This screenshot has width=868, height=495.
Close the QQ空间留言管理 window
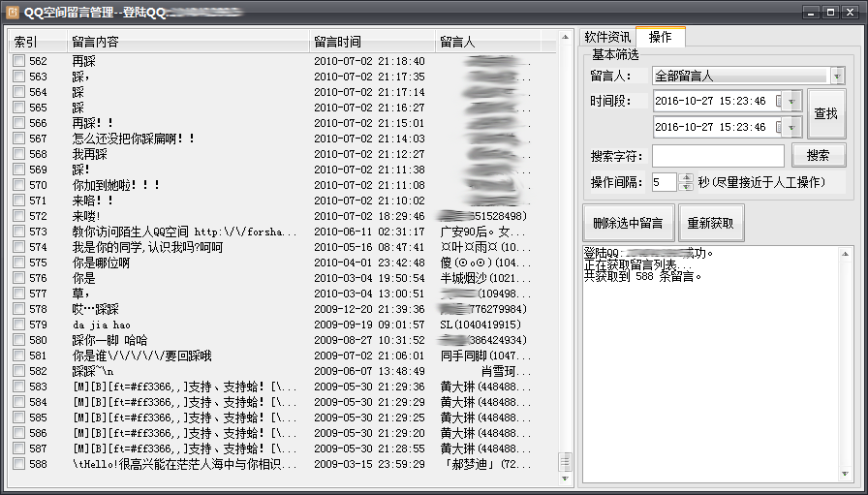[x=851, y=12]
